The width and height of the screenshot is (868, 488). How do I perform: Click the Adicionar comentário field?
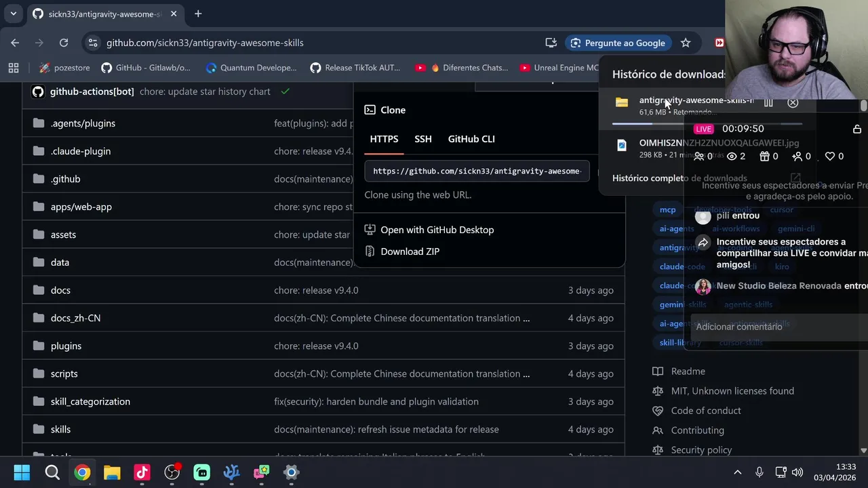point(778,327)
